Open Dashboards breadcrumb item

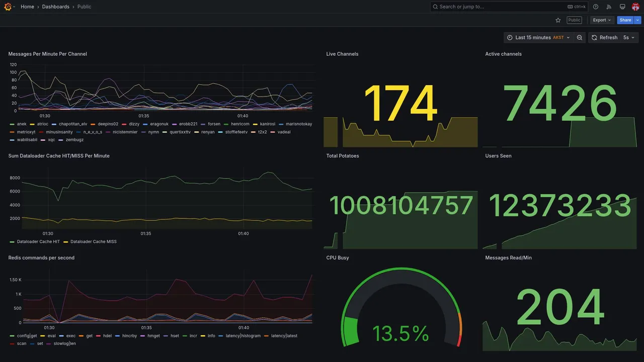click(56, 7)
